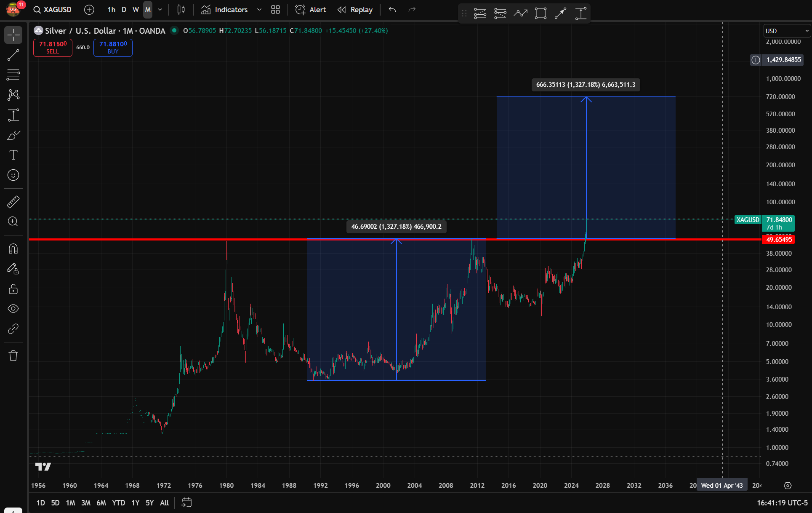Delete drawings with the trash icon
This screenshot has height=513, width=812.
[x=13, y=356]
